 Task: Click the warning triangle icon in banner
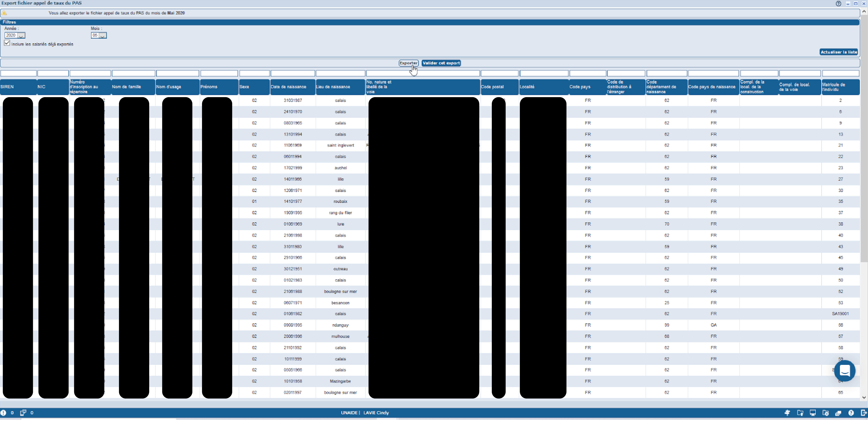4,13
